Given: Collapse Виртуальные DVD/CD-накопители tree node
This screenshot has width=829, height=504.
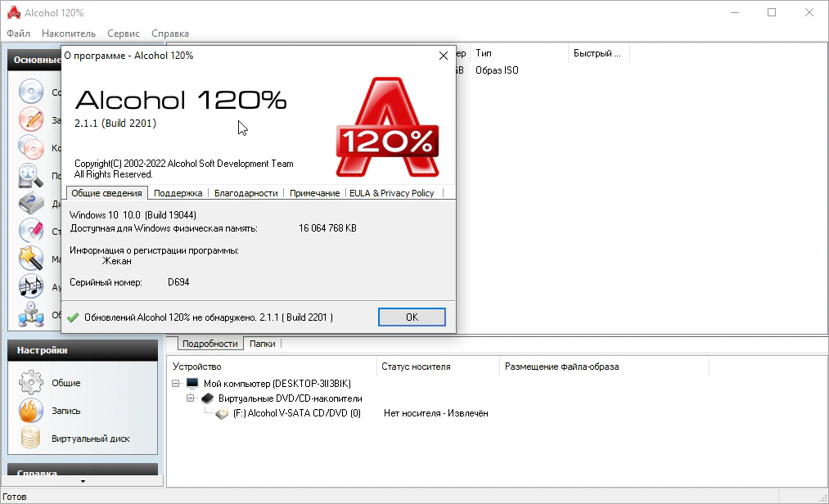Looking at the screenshot, I should click(x=191, y=398).
